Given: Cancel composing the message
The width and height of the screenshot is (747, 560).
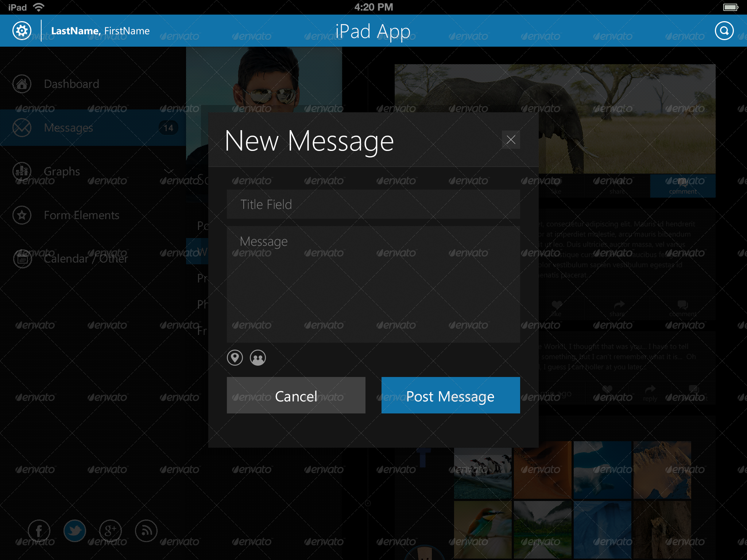Looking at the screenshot, I should [296, 396].
